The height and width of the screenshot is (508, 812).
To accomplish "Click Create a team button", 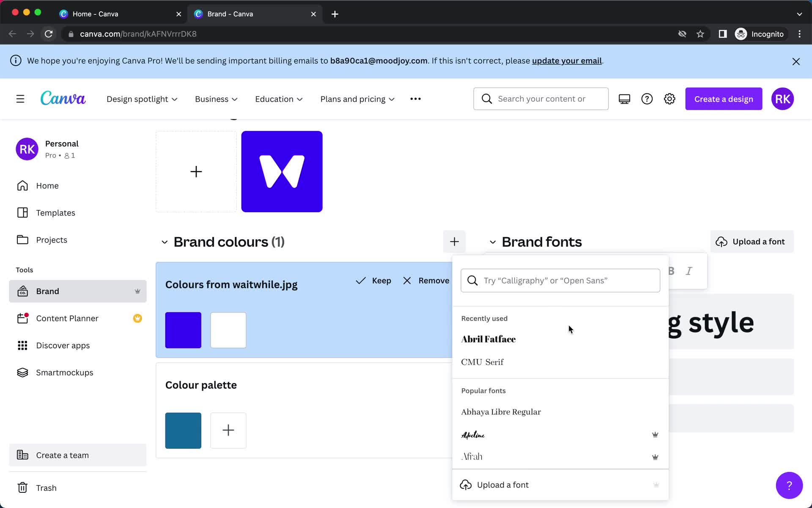I will tap(78, 455).
